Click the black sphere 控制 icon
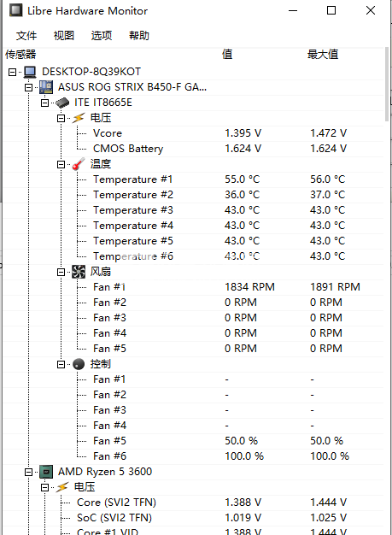The height and width of the screenshot is (535, 392). 79,364
